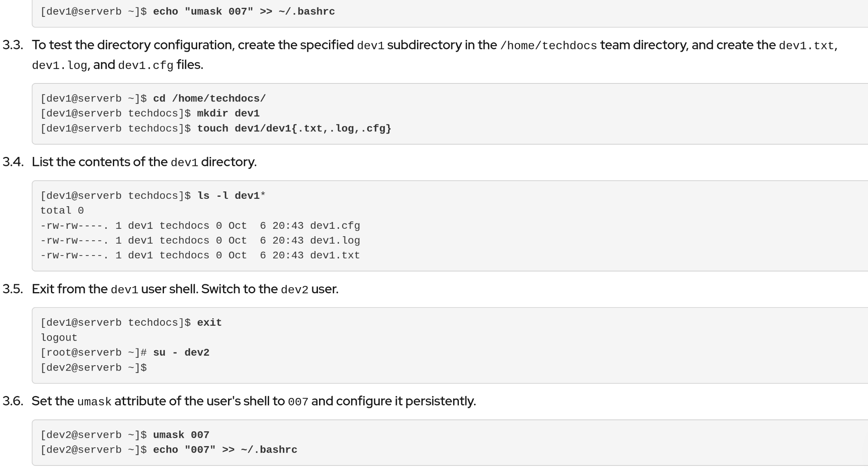Click the /home/techdocs path in step 3.3
Viewport: 868px width, 472px height.
click(548, 46)
